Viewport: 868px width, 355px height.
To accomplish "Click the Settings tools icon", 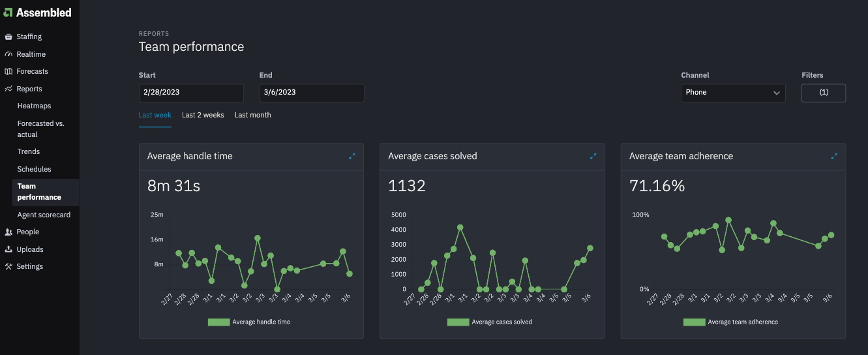I will [x=8, y=266].
